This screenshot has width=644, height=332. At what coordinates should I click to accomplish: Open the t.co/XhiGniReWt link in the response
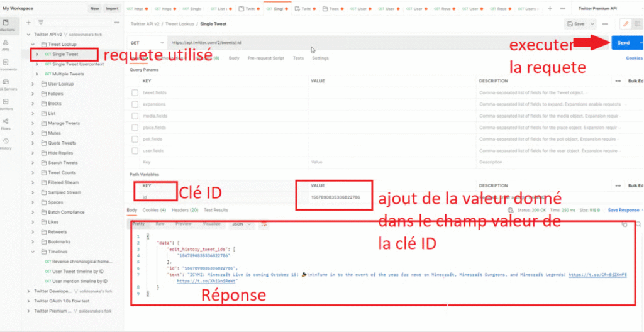(207, 282)
